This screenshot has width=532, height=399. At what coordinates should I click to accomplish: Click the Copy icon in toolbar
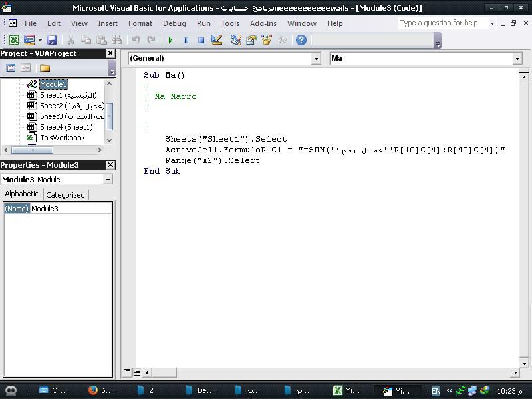pyautogui.click(x=86, y=40)
